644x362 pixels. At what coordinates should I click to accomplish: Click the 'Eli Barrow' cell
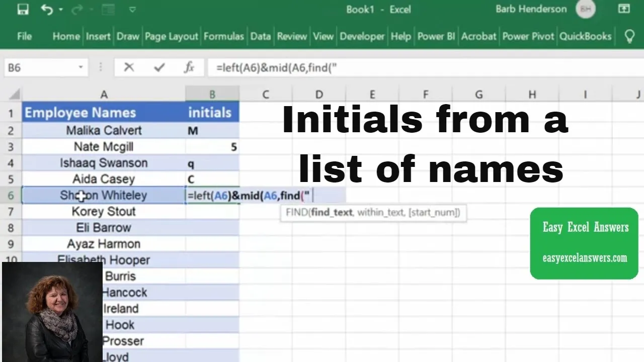[x=104, y=227]
